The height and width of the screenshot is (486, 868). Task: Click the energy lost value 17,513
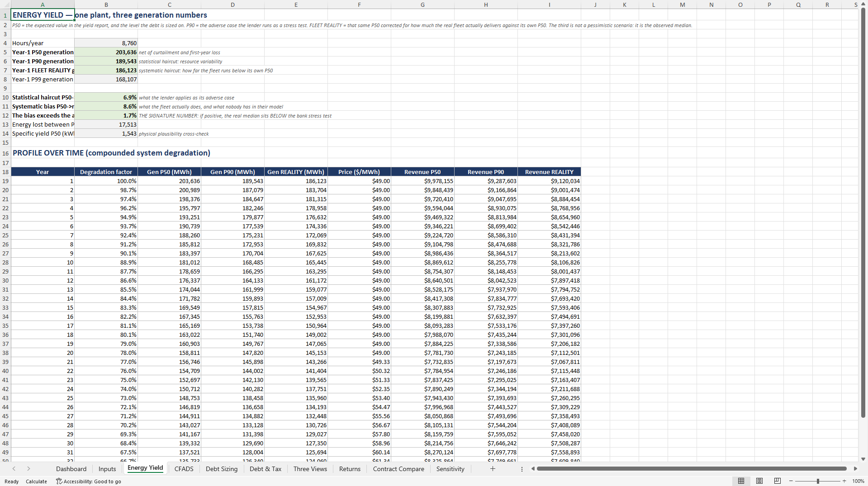106,124
